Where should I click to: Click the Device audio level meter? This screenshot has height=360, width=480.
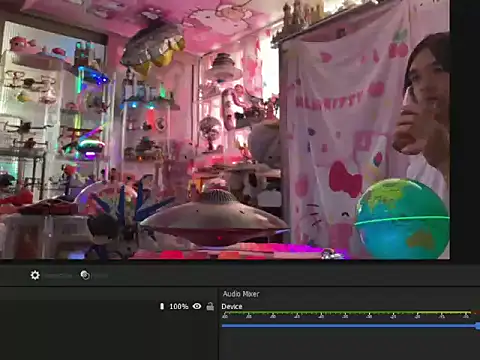coord(351,313)
